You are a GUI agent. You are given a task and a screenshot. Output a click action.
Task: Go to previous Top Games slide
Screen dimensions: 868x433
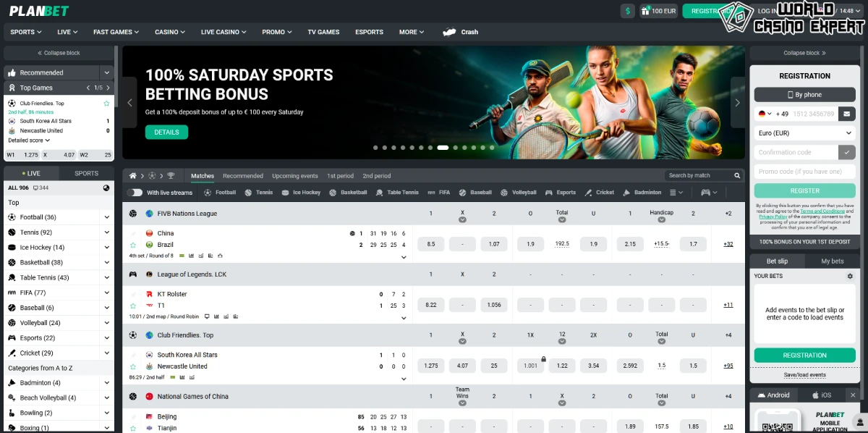point(88,88)
